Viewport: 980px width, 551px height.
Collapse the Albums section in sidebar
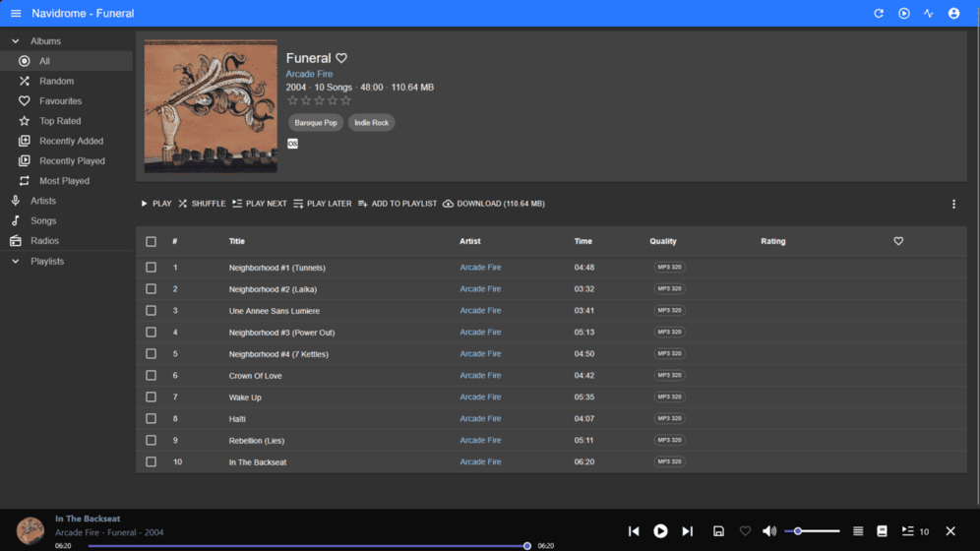pos(16,41)
